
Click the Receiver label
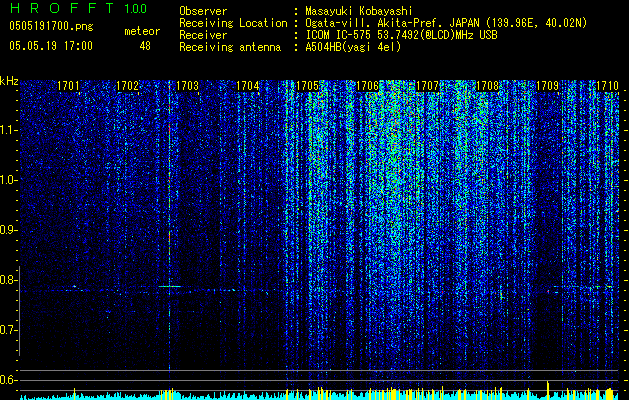coord(203,35)
